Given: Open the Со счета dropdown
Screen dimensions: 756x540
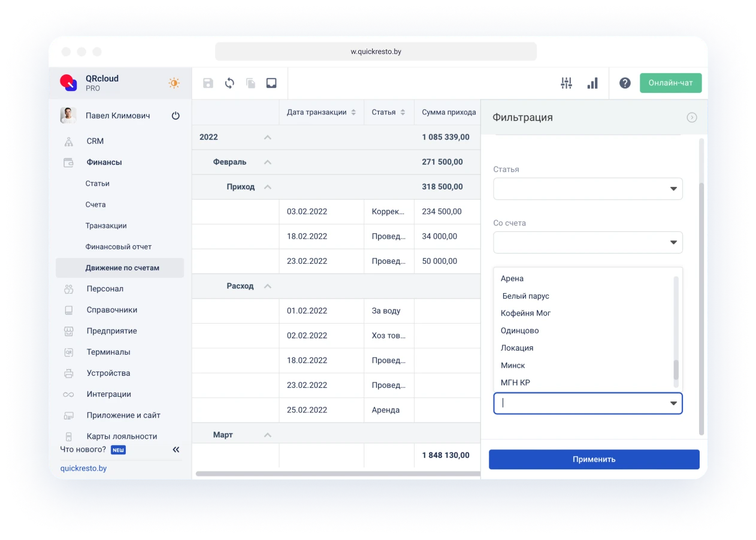Looking at the screenshot, I should tap(588, 242).
